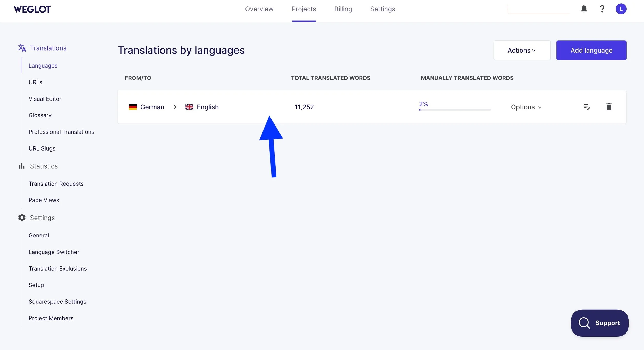Open the Glossary sidebar link
The image size is (644, 350).
[x=40, y=115]
